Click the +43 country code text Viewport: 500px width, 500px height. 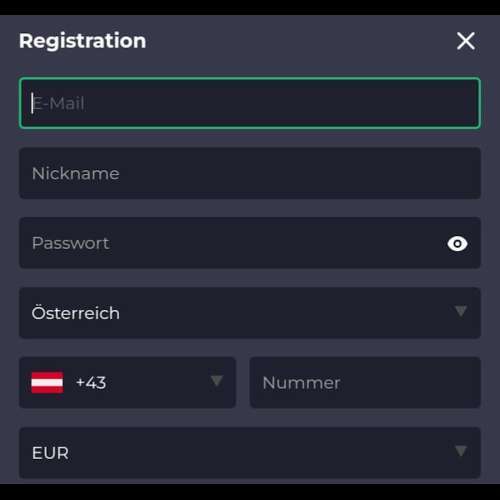tap(91, 383)
